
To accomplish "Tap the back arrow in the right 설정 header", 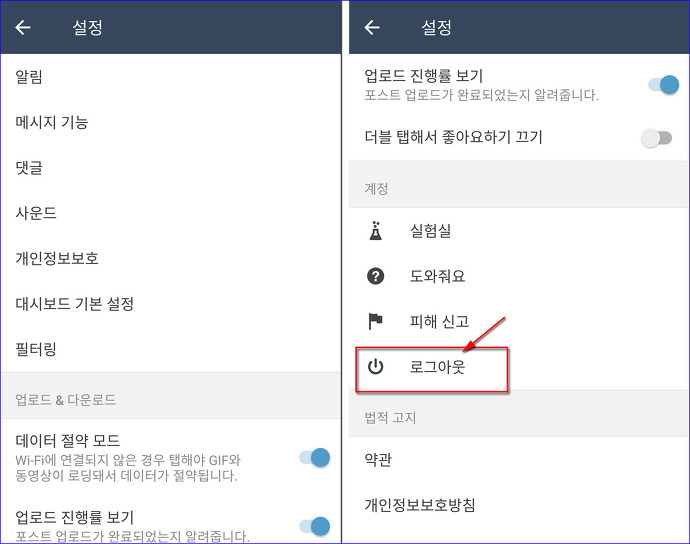I will point(372,28).
